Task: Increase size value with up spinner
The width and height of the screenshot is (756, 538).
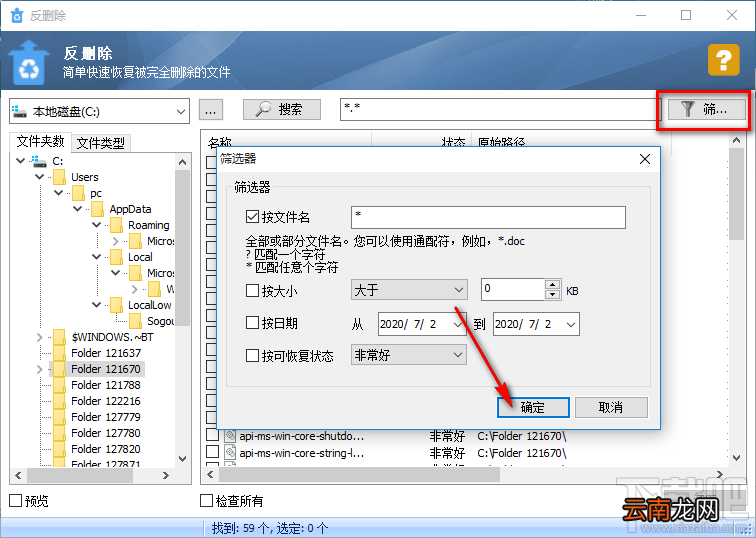Action: point(553,284)
